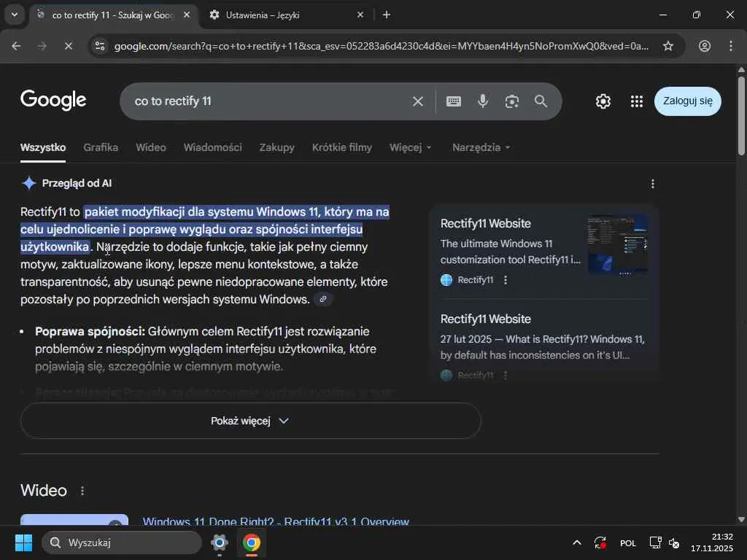
Task: Clear the search query with X
Action: pyautogui.click(x=418, y=101)
